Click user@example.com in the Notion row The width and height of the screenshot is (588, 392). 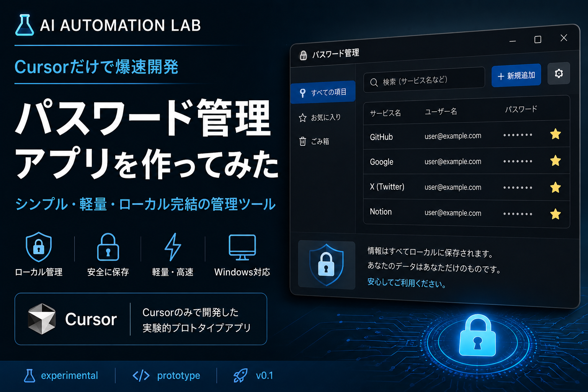pyautogui.click(x=453, y=213)
